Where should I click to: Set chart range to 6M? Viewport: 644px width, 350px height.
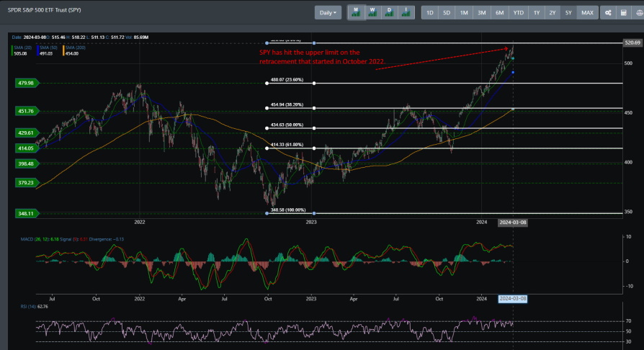pyautogui.click(x=499, y=13)
